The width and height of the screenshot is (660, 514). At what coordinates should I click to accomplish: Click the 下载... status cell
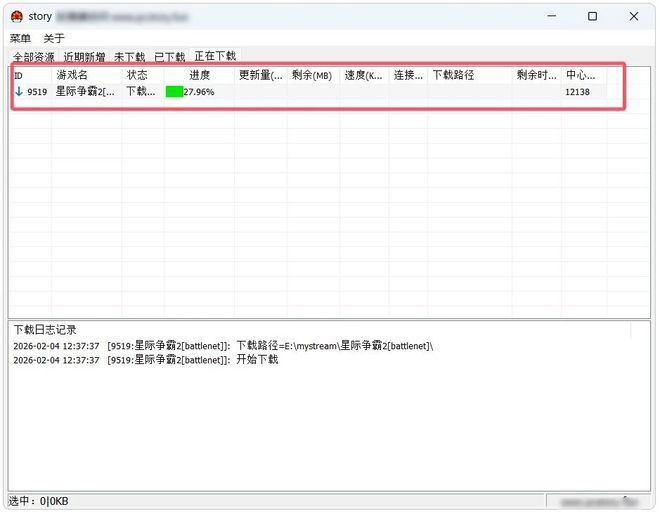point(141,92)
